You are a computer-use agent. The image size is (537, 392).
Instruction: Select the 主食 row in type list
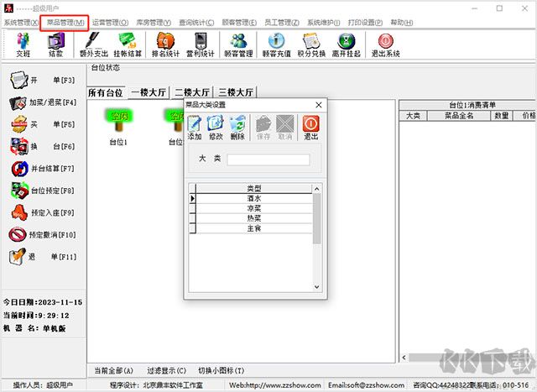[254, 228]
